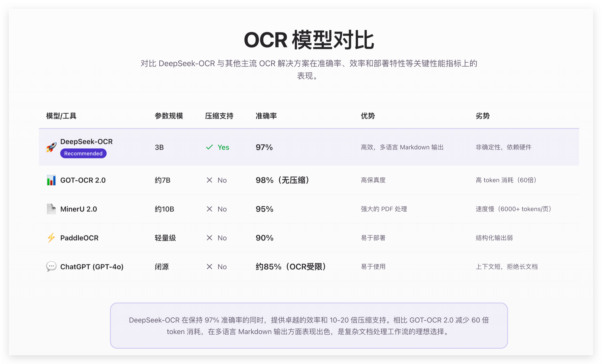Click the purple summary box at the bottom

[309, 326]
